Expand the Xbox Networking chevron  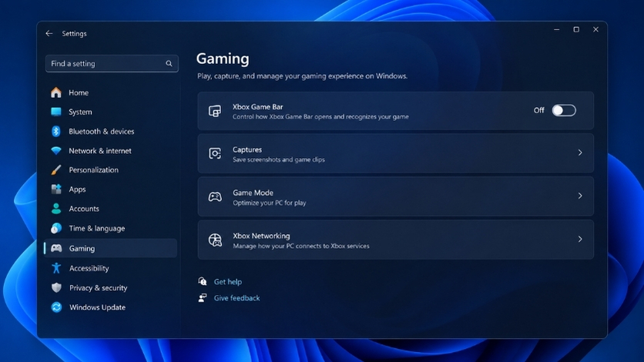coord(580,239)
